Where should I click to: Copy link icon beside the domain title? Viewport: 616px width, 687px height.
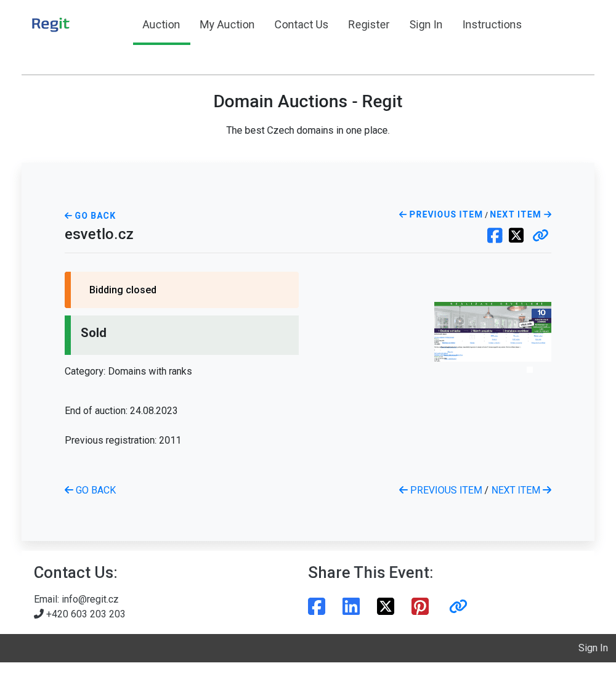click(540, 235)
